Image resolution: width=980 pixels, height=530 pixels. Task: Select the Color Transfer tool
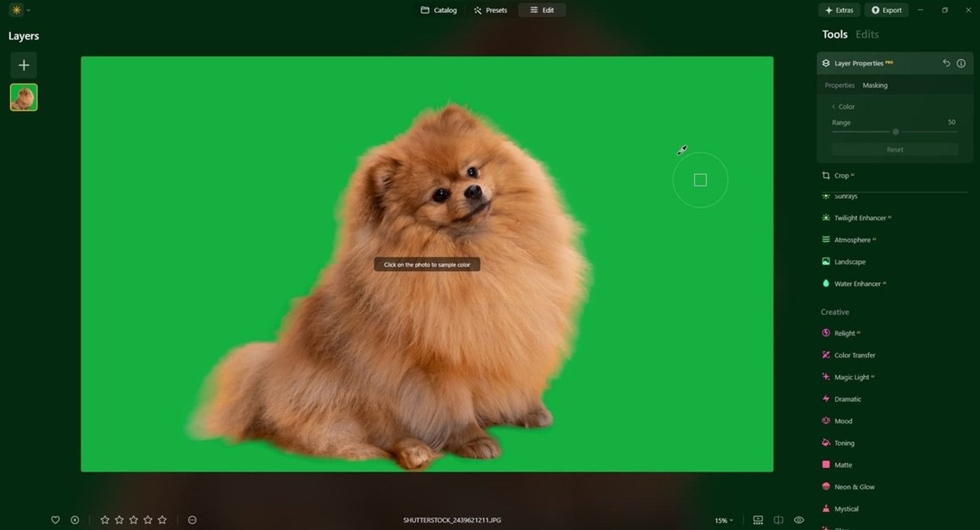tap(854, 354)
